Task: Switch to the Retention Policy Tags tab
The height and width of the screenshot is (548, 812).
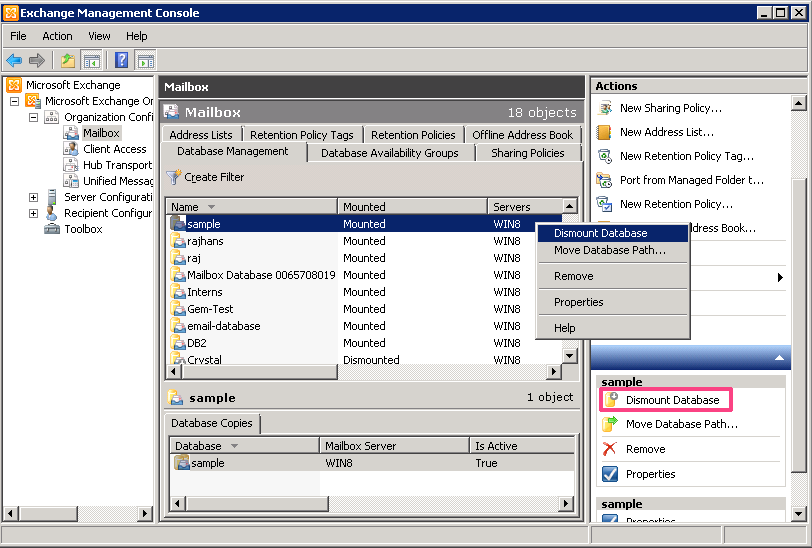Action: (x=302, y=135)
